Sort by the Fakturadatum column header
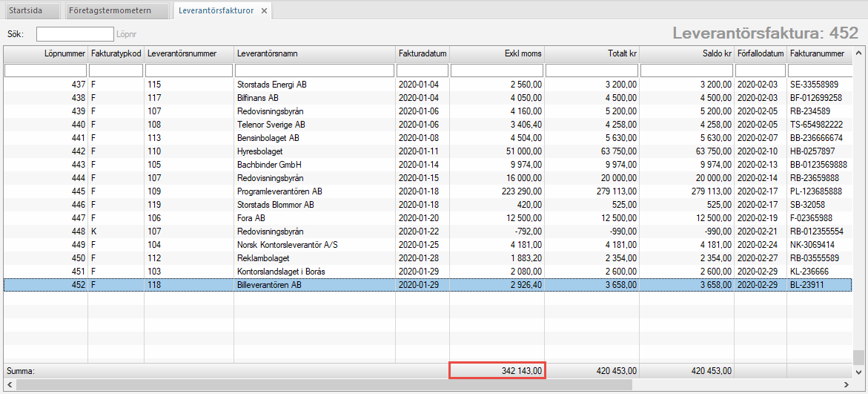Viewport: 868px width, 394px height. [423, 54]
